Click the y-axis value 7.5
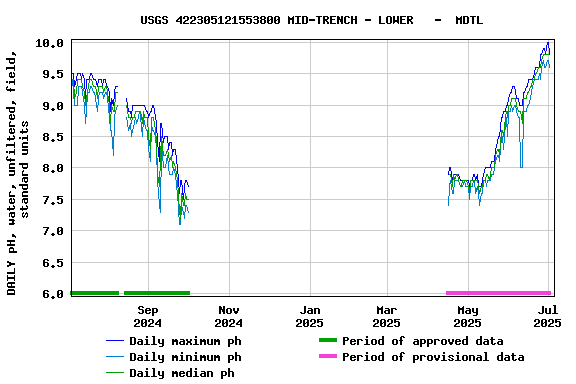Viewport: 576px width, 384px height. pos(53,200)
